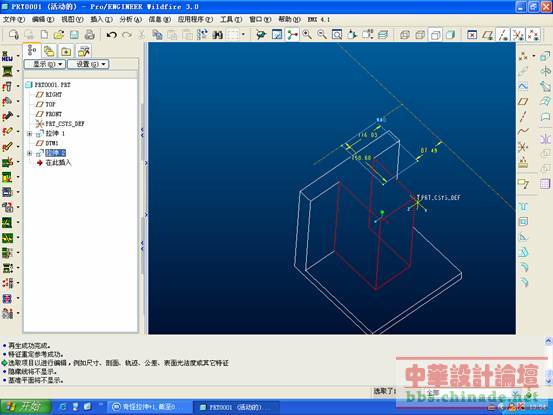Viewport: 553px width, 415px height.
Task: Click the Undo arrow in toolbar
Action: [x=111, y=35]
